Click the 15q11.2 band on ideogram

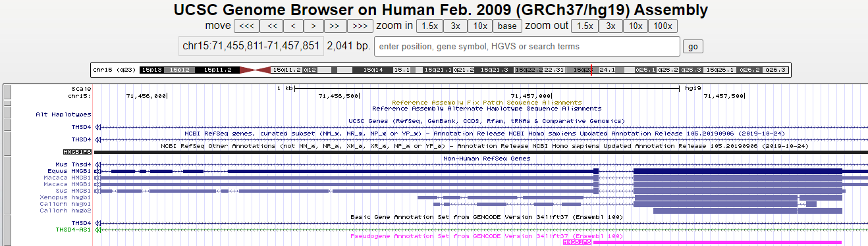(x=287, y=70)
